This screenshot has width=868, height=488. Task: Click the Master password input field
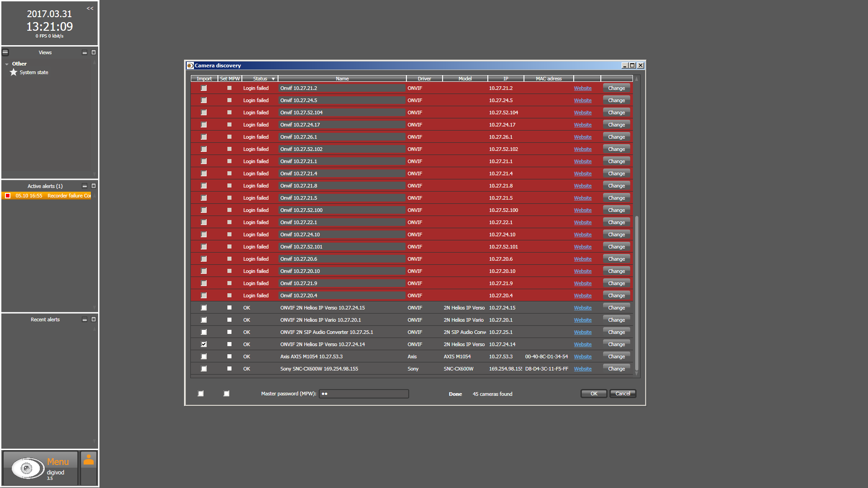pyautogui.click(x=364, y=394)
